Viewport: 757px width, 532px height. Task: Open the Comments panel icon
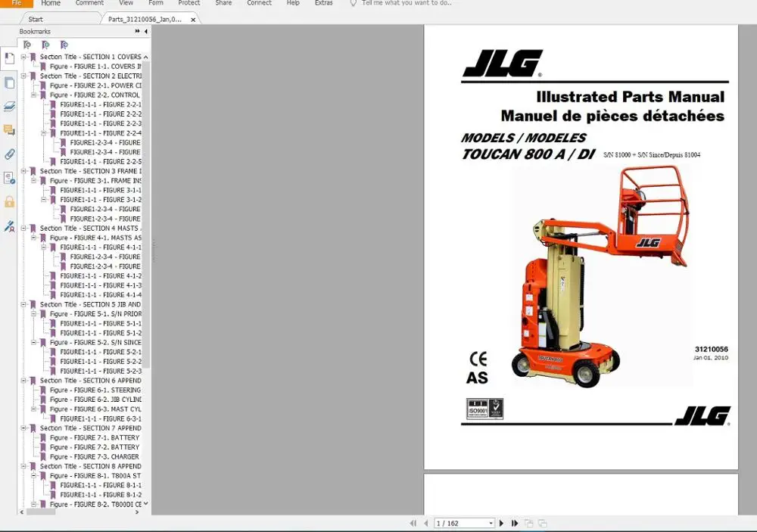pos(9,130)
